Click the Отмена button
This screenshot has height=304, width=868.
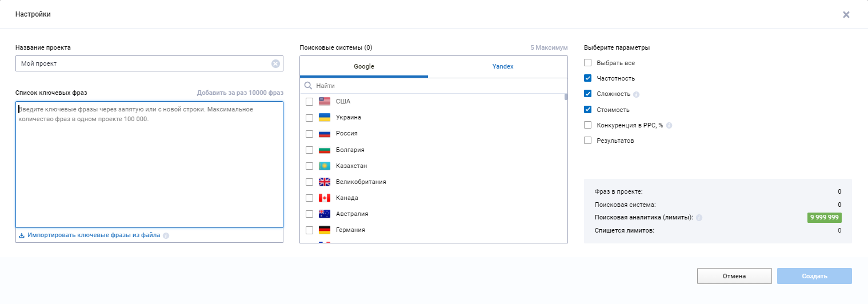734,276
